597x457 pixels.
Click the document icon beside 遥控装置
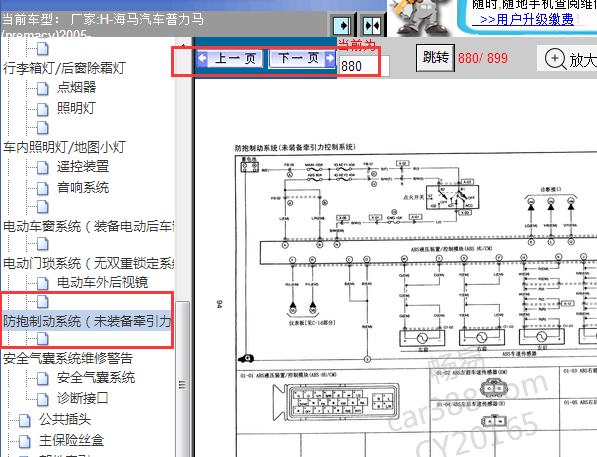[43, 167]
